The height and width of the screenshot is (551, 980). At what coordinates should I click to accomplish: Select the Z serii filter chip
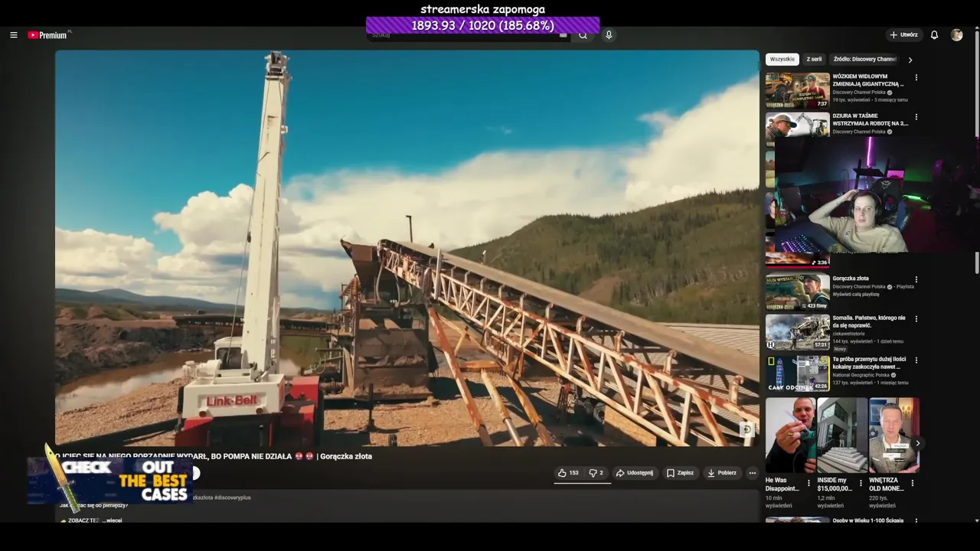point(814,59)
